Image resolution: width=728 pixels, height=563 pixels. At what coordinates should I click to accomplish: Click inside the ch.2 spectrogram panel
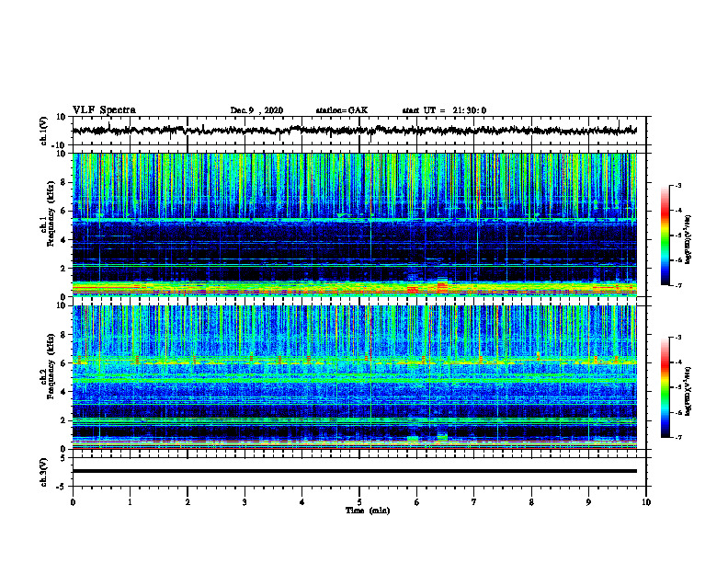coord(354,377)
